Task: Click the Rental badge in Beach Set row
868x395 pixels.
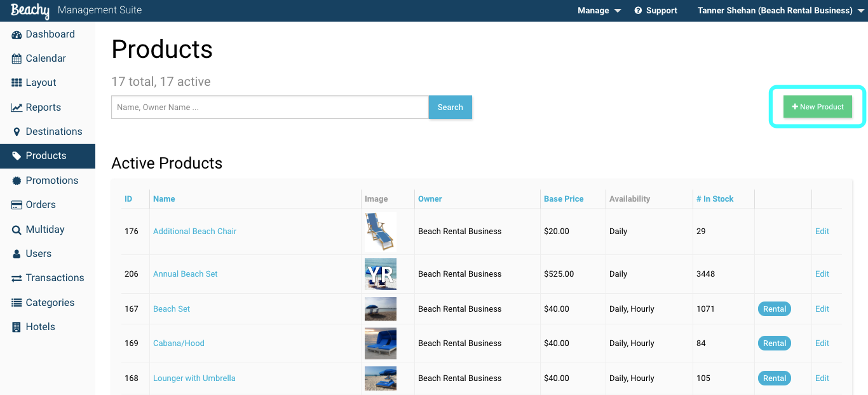Action: [775, 309]
